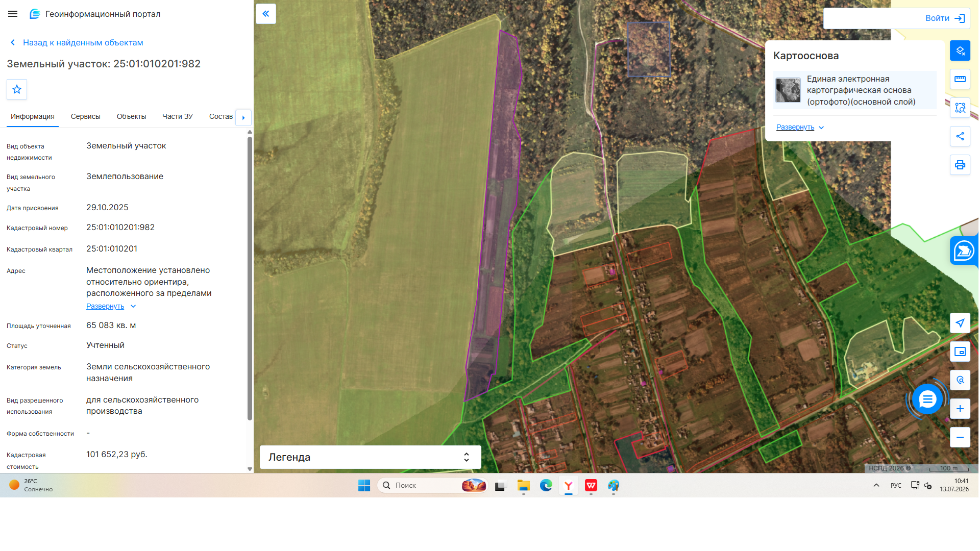Select the ruler measurement tool
Viewport: 980px width, 551px height.
960,79
